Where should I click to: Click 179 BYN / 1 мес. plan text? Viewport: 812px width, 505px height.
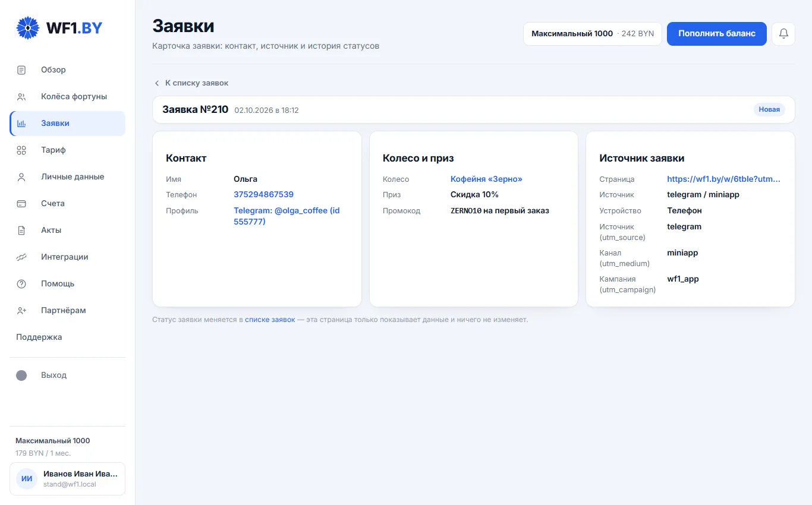click(43, 453)
